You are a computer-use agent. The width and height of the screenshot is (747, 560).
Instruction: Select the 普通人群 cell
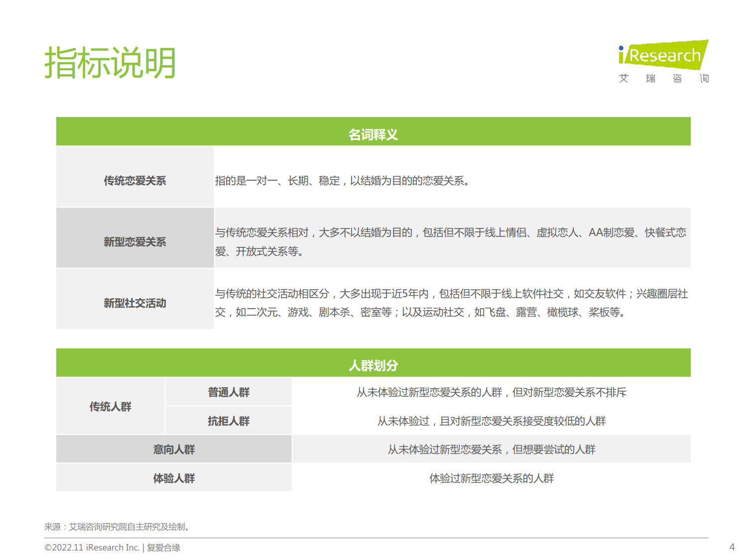pos(229,392)
